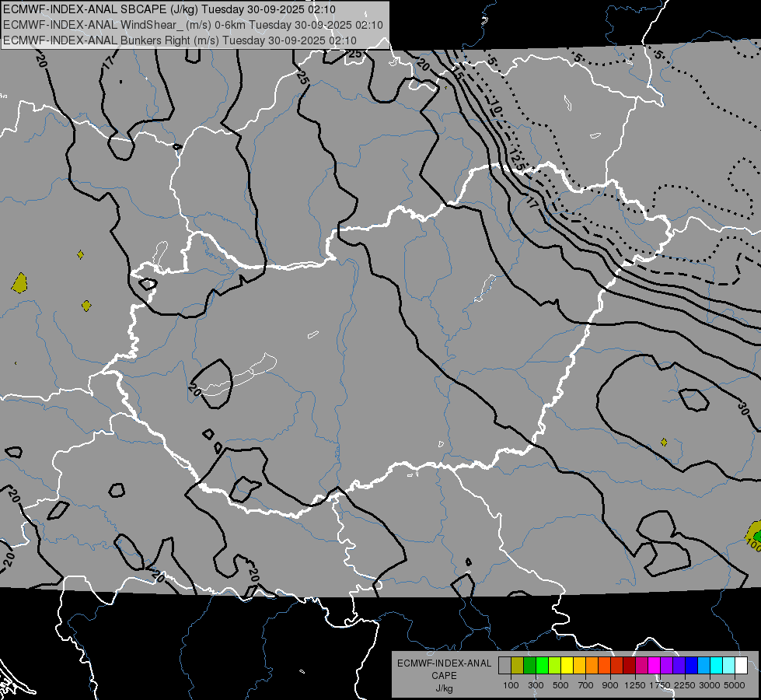Click the CAPE label in the legend

[x=444, y=676]
